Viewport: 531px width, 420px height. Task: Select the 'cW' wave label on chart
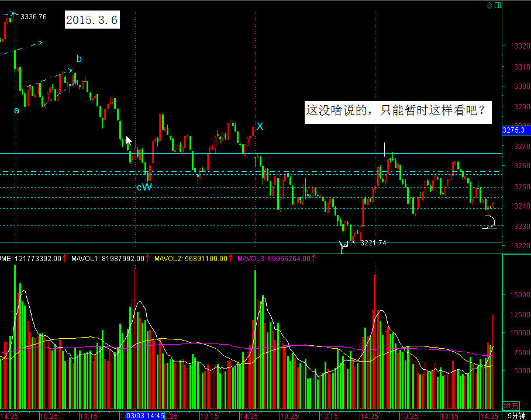144,187
